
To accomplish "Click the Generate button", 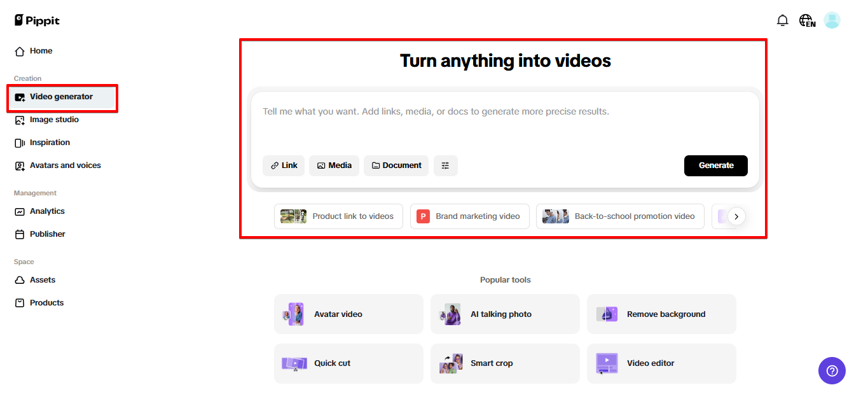I will (715, 165).
